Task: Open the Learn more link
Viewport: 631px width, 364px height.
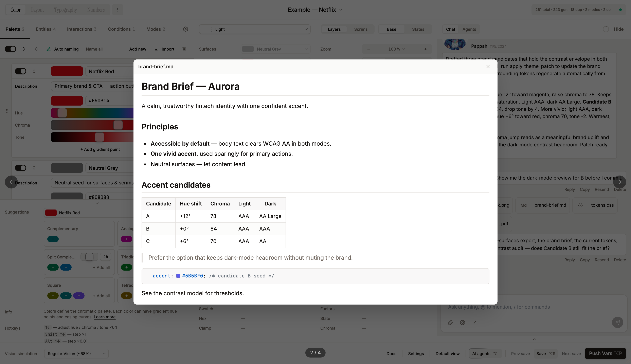Action: click(105, 317)
